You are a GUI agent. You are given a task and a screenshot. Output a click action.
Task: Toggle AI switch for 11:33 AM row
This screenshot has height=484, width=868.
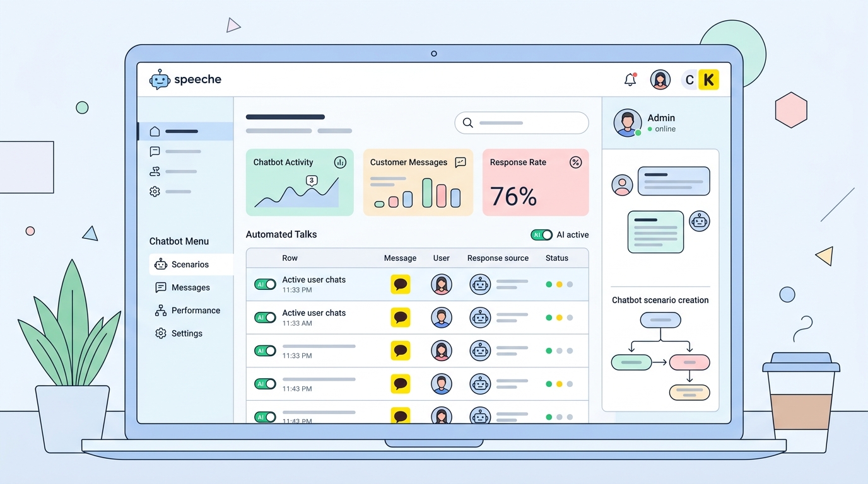click(265, 317)
